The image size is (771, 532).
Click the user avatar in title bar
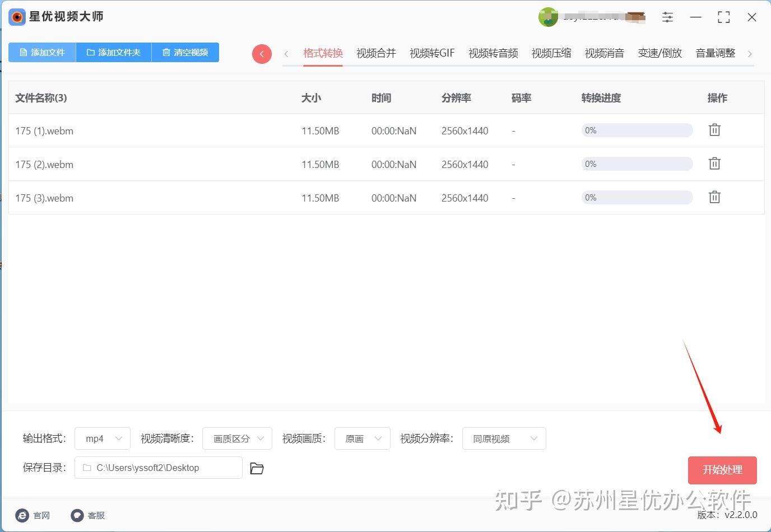(x=548, y=17)
